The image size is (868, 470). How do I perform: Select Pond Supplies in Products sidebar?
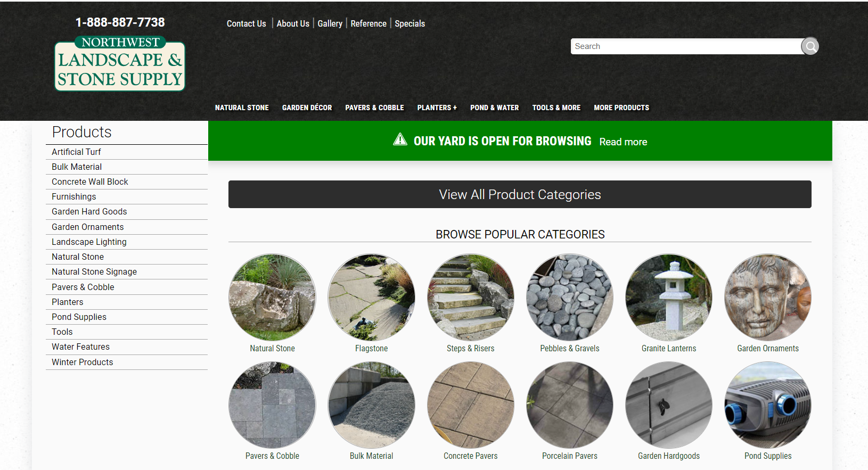(127, 317)
